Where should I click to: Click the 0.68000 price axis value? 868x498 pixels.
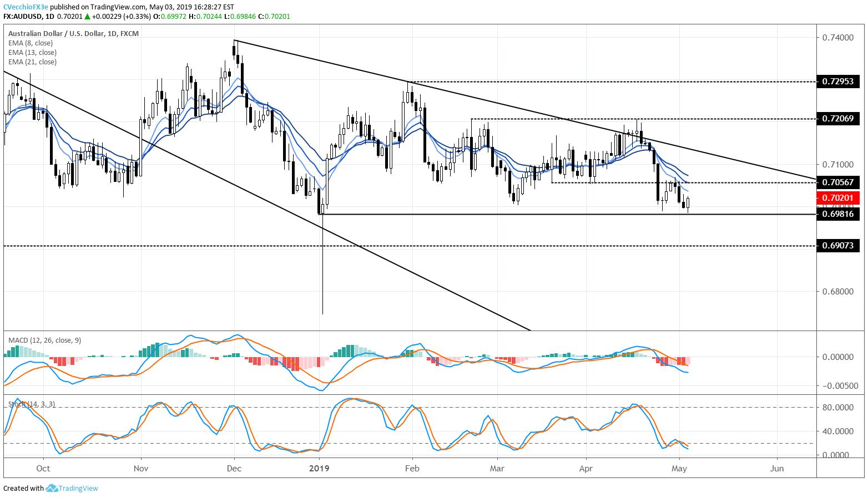(837, 292)
